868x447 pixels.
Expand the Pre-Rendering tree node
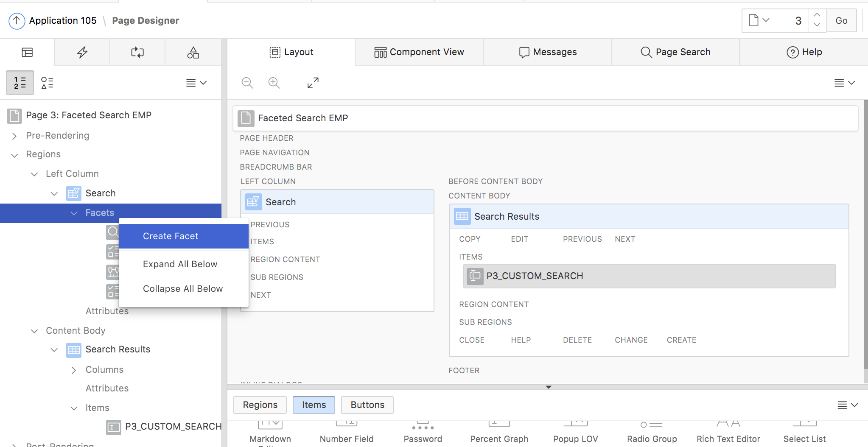[x=14, y=136]
